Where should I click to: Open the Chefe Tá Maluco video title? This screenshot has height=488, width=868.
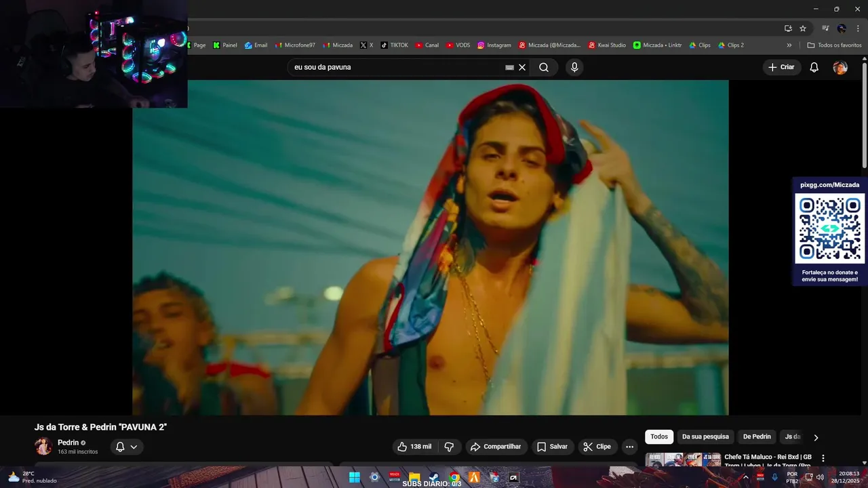768,460
